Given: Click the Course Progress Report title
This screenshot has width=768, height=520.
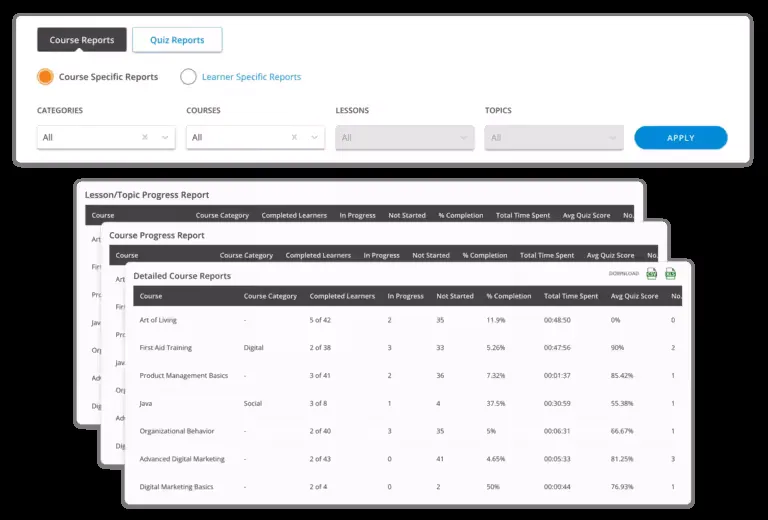Looking at the screenshot, I should [x=157, y=236].
